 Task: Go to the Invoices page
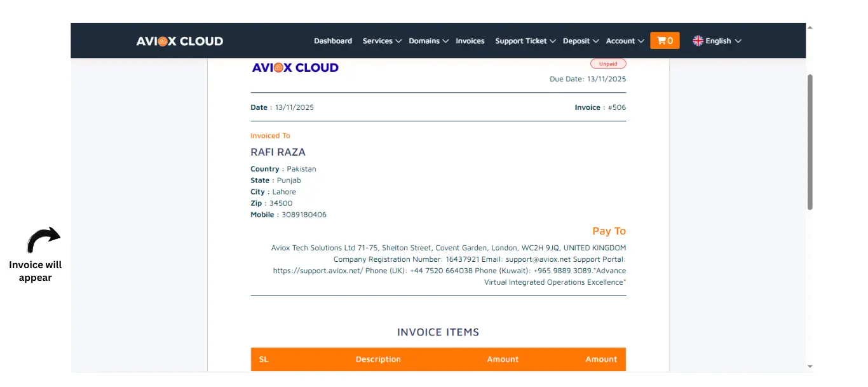coord(470,41)
